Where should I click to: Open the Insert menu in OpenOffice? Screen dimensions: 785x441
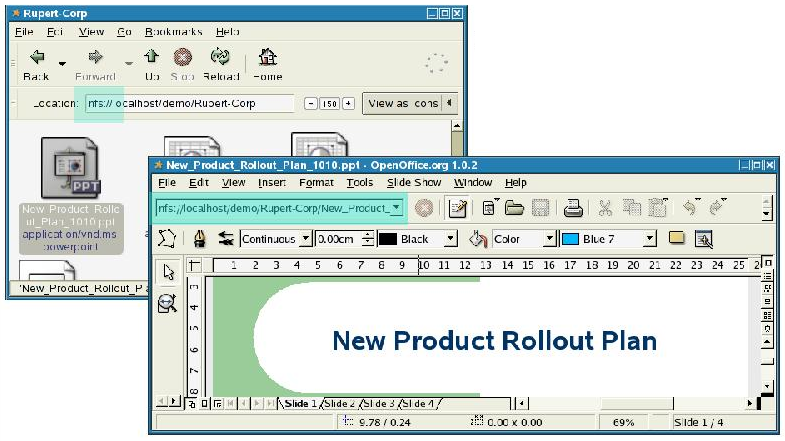coord(272,183)
